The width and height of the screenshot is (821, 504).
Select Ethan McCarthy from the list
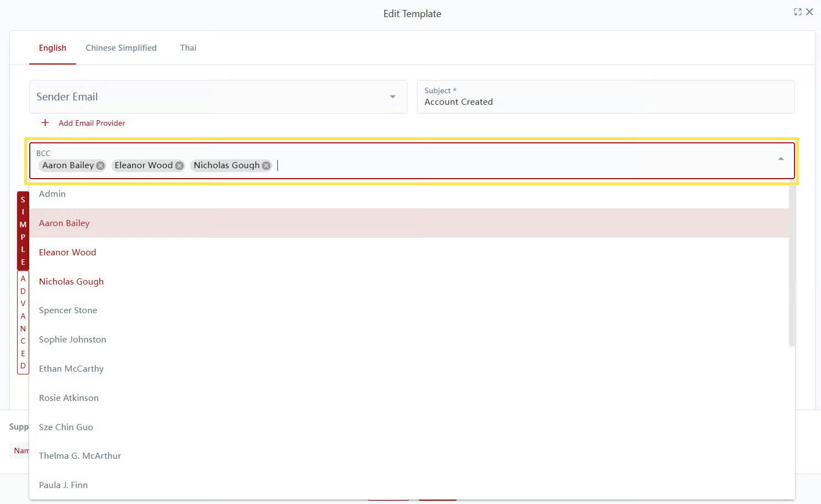tap(409, 369)
